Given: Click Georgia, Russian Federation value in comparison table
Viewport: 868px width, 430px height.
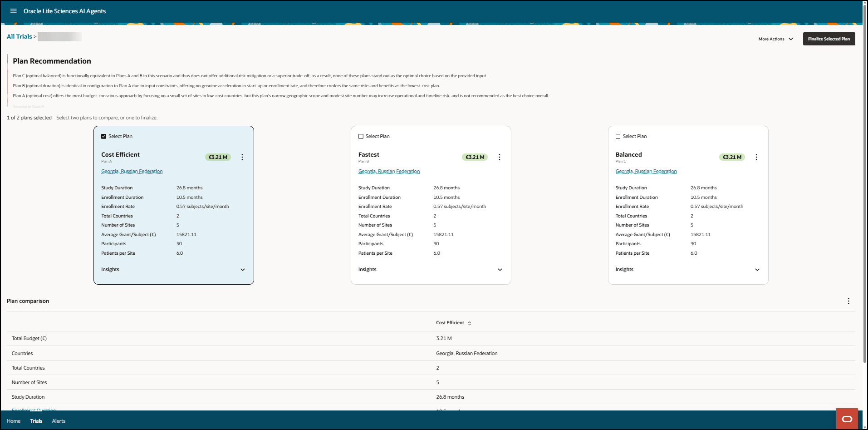Looking at the screenshot, I should pos(467,353).
